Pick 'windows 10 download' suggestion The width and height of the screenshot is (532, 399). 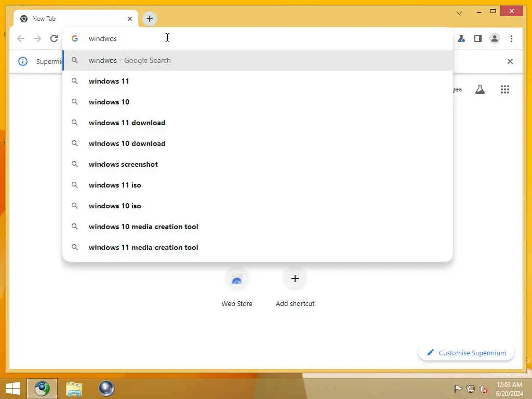point(258,143)
